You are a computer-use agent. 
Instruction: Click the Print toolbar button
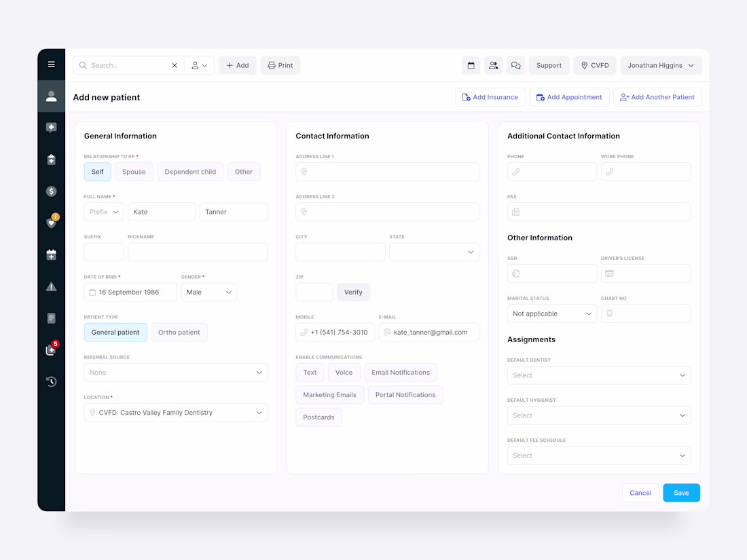tap(280, 65)
